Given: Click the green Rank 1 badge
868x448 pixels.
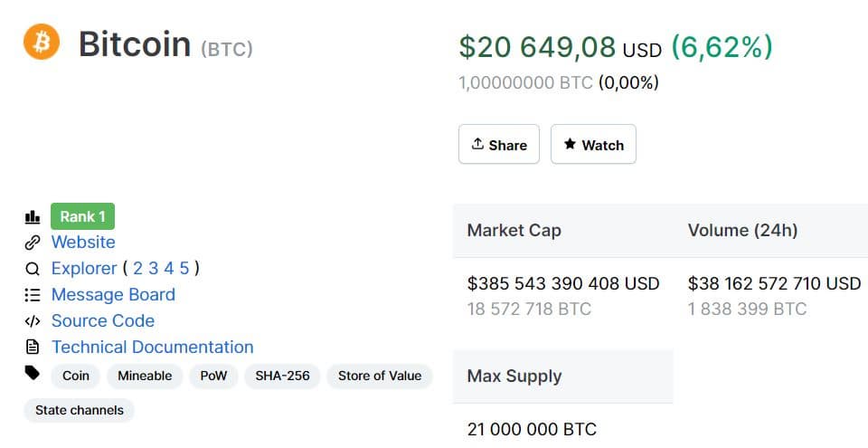Looking at the screenshot, I should coord(83,217).
